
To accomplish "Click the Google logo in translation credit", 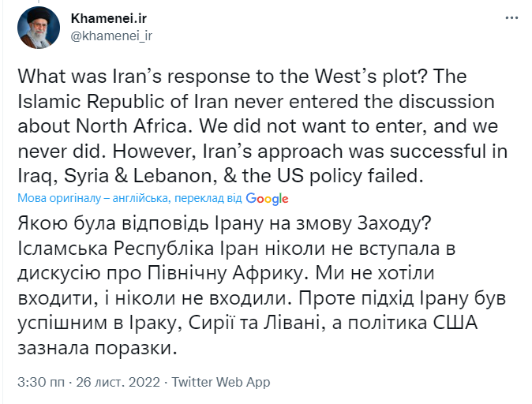I will tap(267, 199).
